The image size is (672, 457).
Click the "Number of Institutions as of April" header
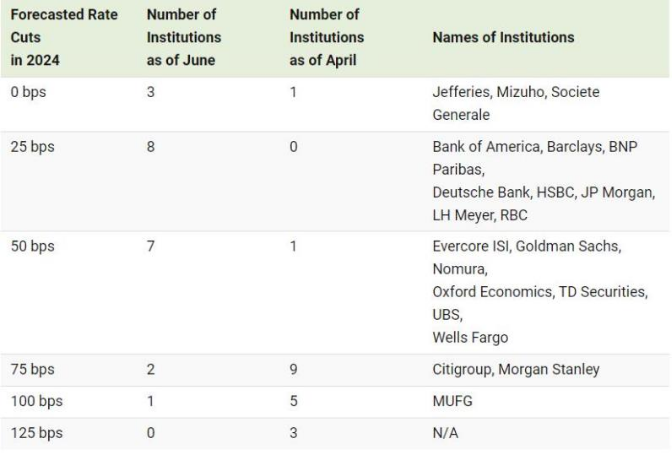pyautogui.click(x=326, y=37)
